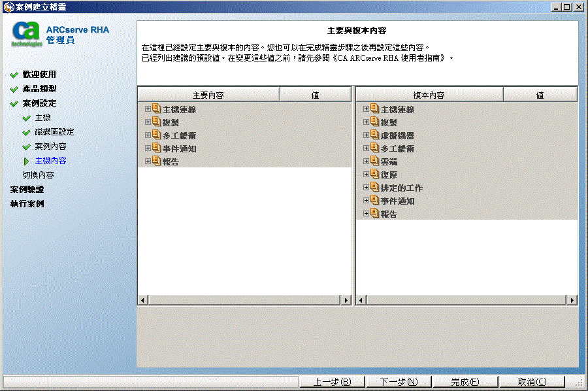Click the green checkmark beside 歡迎使用

(x=14, y=74)
